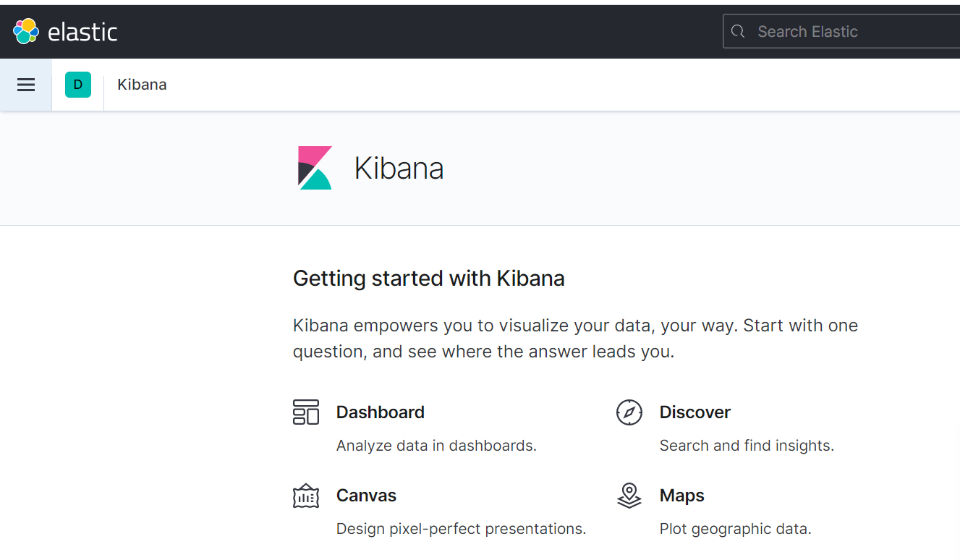The image size is (960, 560).
Task: Click the Elastic logo icon
Action: click(x=26, y=31)
